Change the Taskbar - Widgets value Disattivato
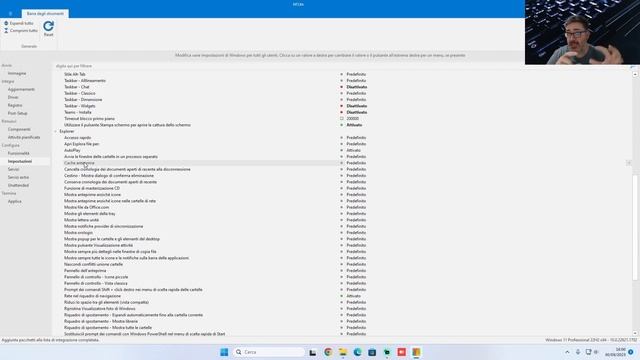This screenshot has height=360, width=640. click(357, 106)
